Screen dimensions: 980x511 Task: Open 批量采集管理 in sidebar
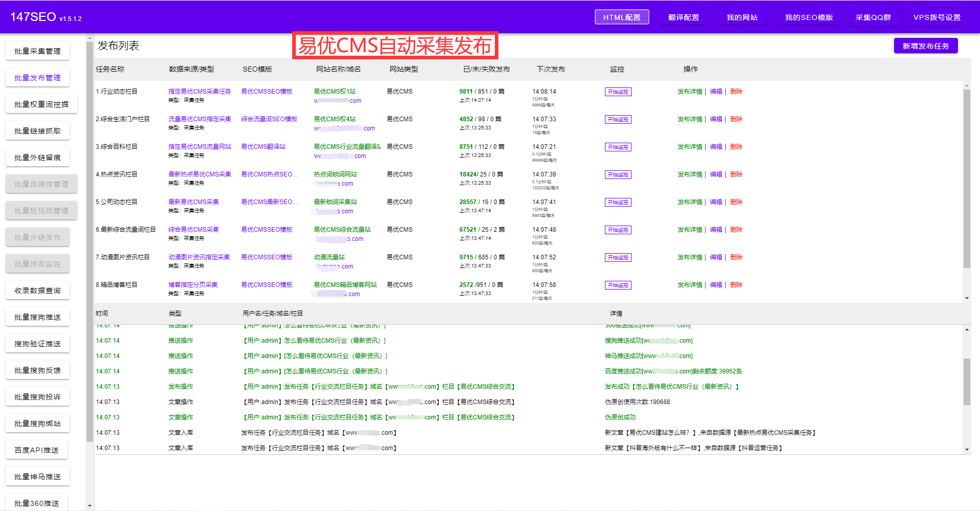pyautogui.click(x=37, y=51)
